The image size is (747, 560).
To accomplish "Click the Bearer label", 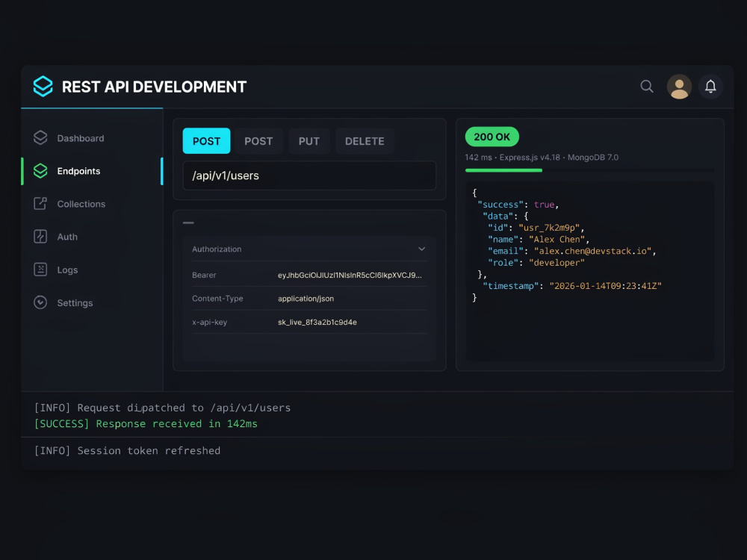I will [x=204, y=276].
